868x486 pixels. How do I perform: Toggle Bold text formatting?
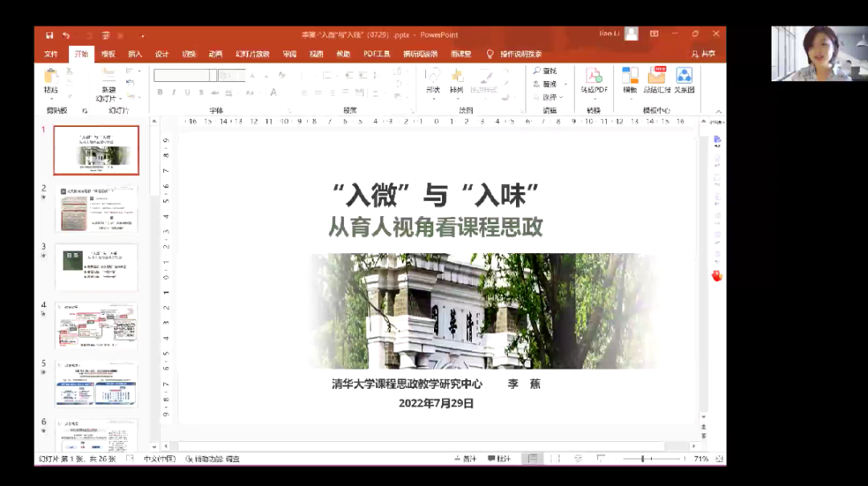click(160, 92)
